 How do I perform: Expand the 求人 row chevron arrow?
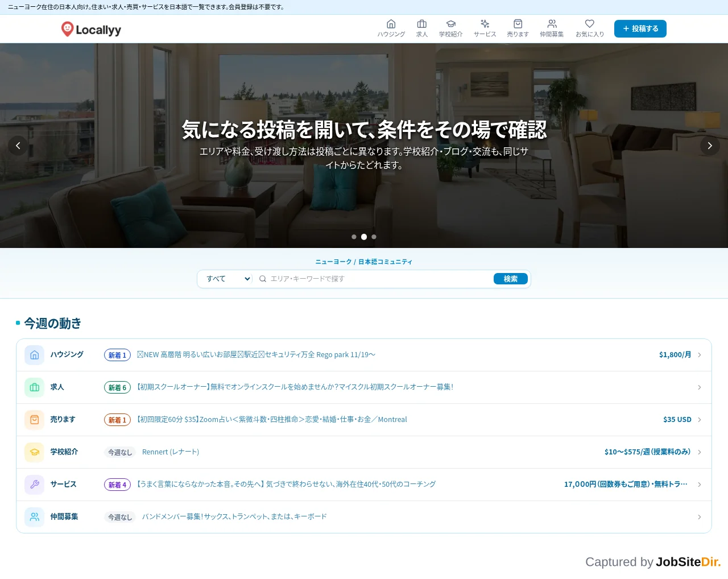tap(700, 387)
